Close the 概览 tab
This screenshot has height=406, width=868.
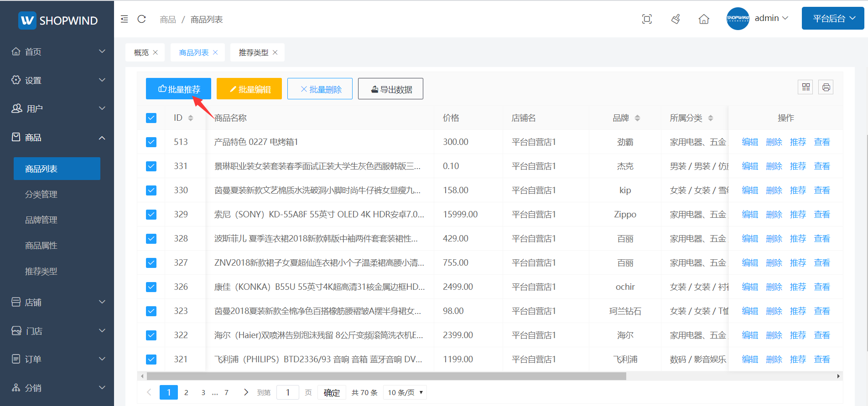(156, 52)
